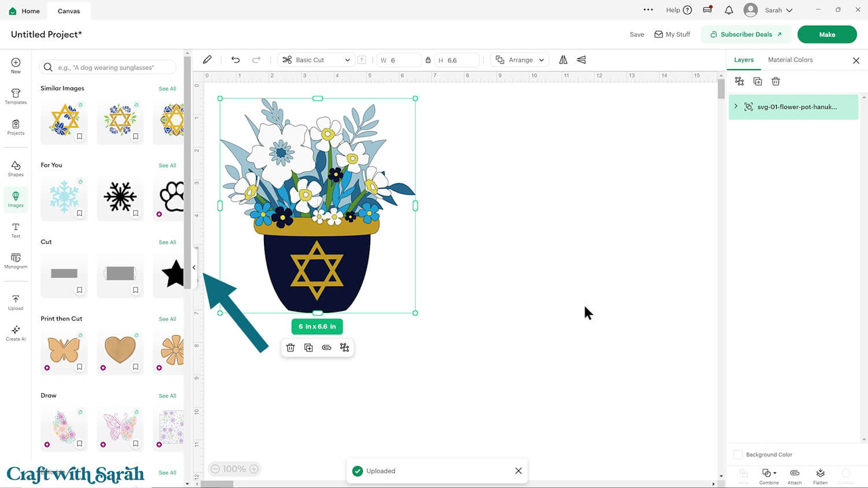Open the Upload tool in sidebar
This screenshot has width=868, height=488.
pos(16,302)
